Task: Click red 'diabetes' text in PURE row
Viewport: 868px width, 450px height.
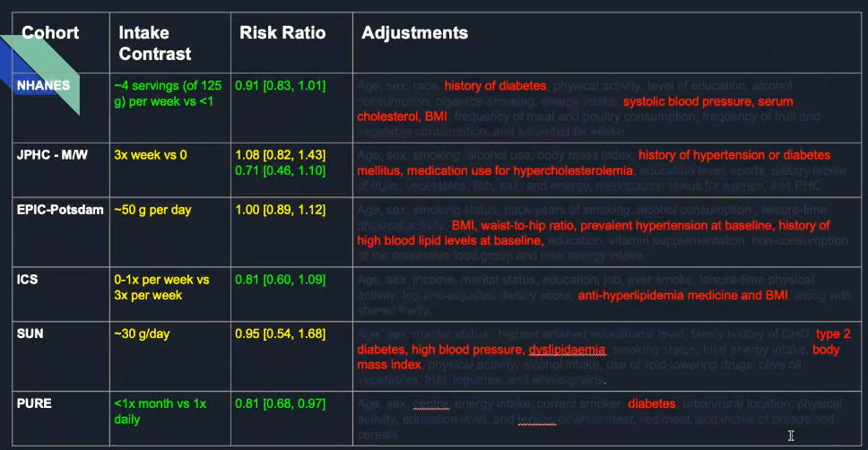Action: (x=652, y=403)
